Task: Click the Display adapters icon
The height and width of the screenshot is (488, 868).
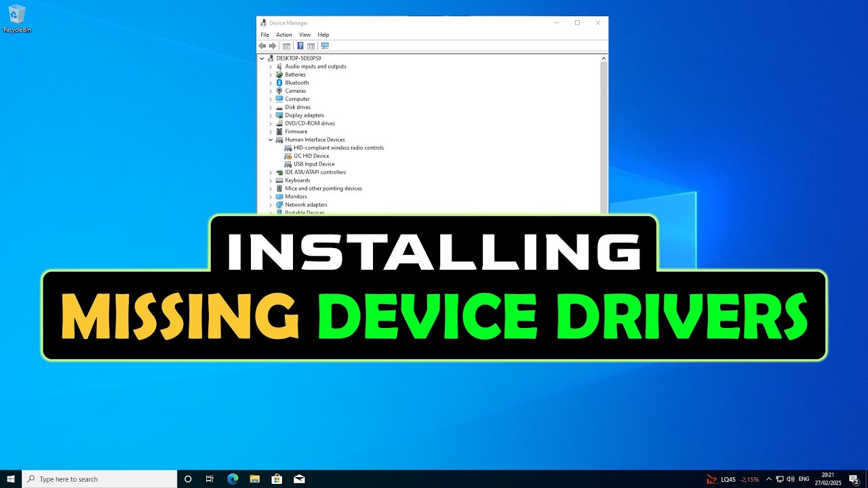Action: click(x=279, y=115)
